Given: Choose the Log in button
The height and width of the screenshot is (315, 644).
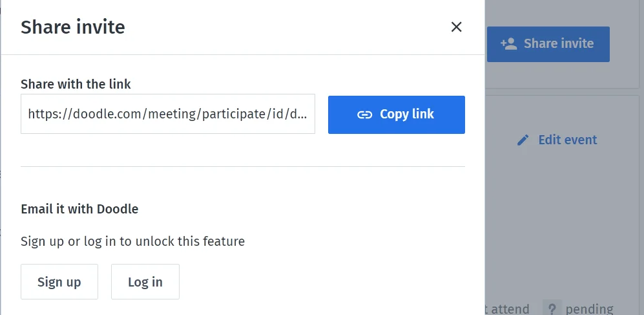Looking at the screenshot, I should coord(145,282).
